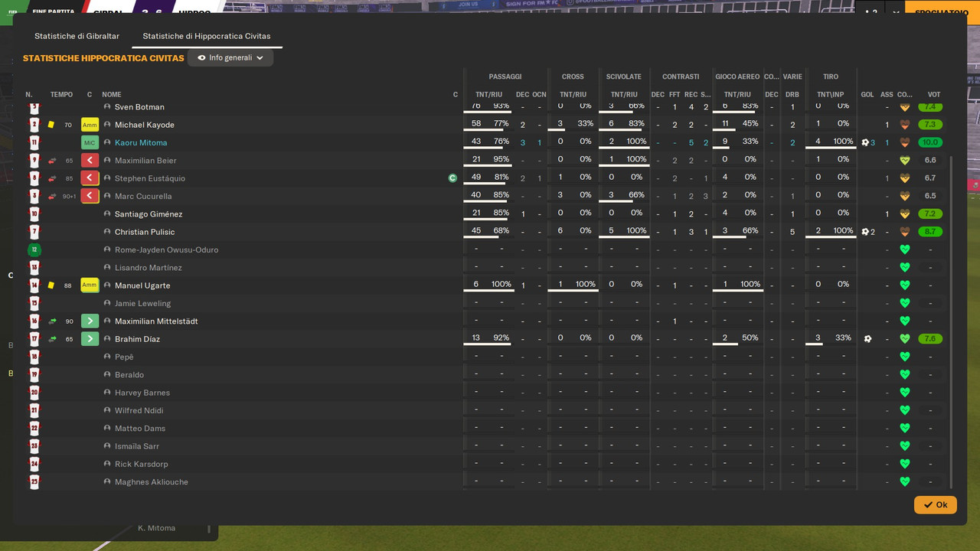Click Beraldo's name in the list
980x551 pixels.
[x=129, y=375]
